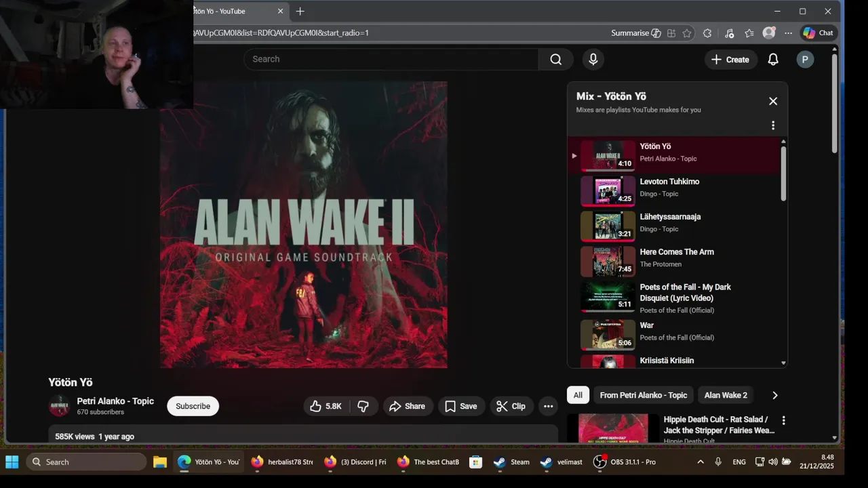This screenshot has height=488, width=868.
Task: Play Levoton Tuhkimo from the mix
Action: [674, 190]
